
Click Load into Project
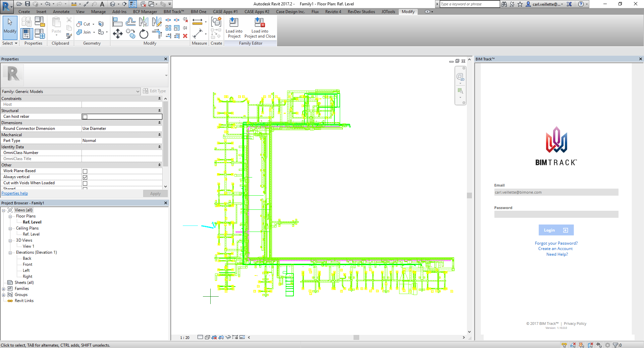[234, 28]
